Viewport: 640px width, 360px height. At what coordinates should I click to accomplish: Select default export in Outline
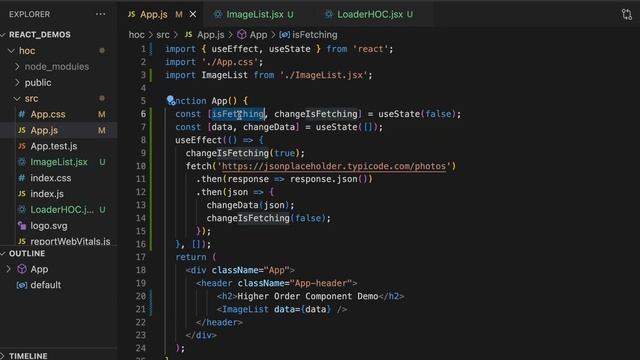click(x=46, y=285)
